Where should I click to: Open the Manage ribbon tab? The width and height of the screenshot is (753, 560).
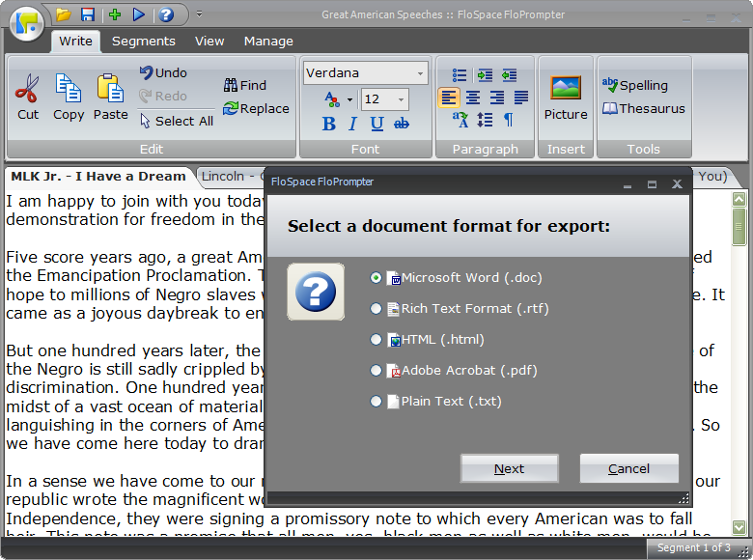coord(268,42)
